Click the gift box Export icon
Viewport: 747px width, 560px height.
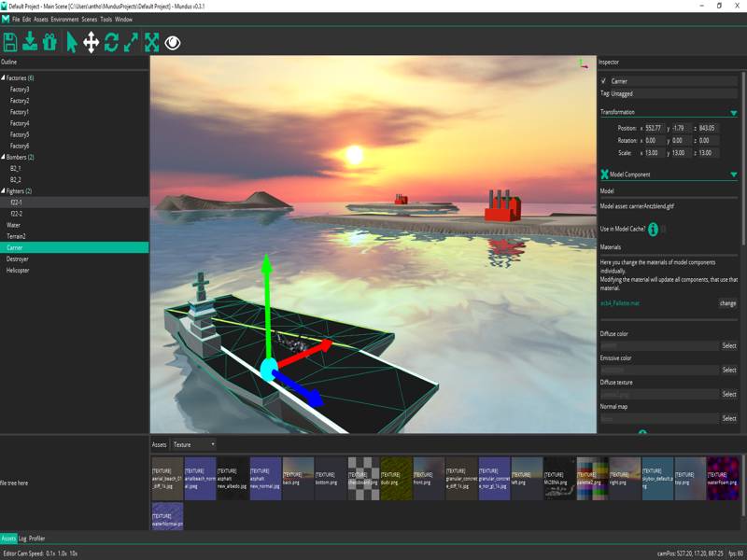[x=49, y=42]
